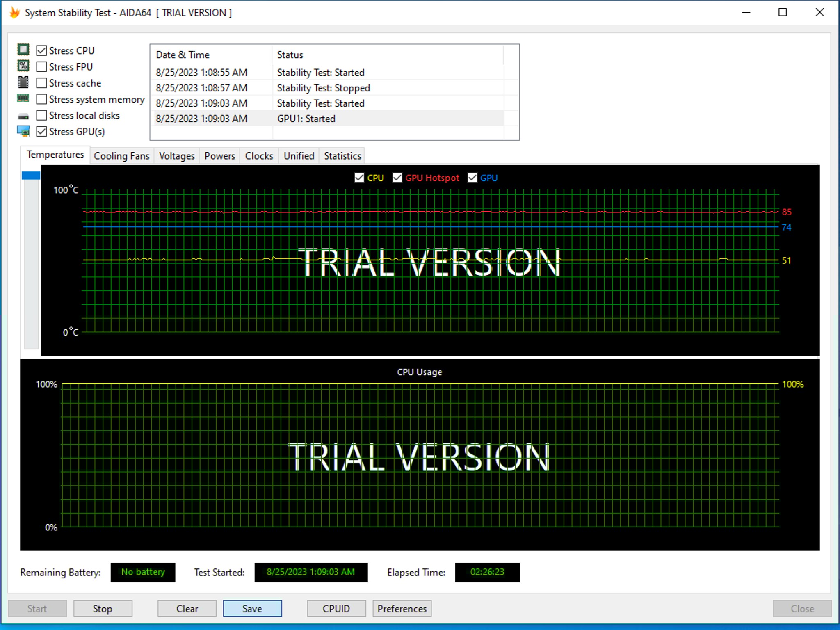
Task: Click the AIDA64 flame icon in title bar
Action: point(14,12)
